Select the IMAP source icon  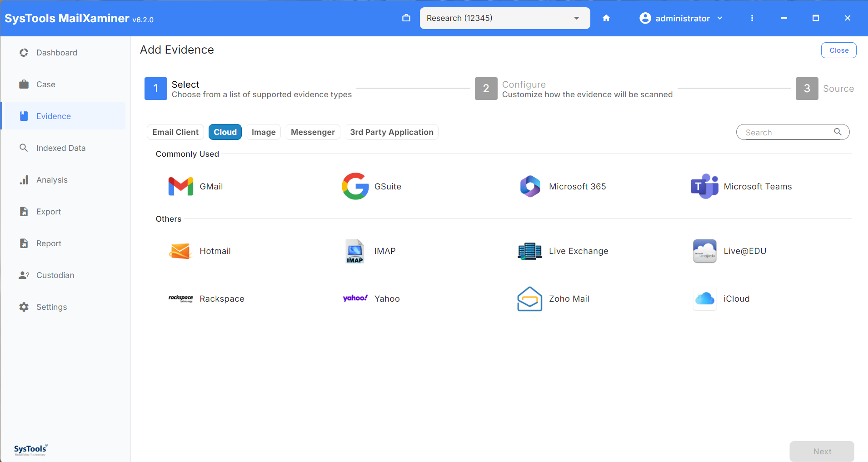355,251
